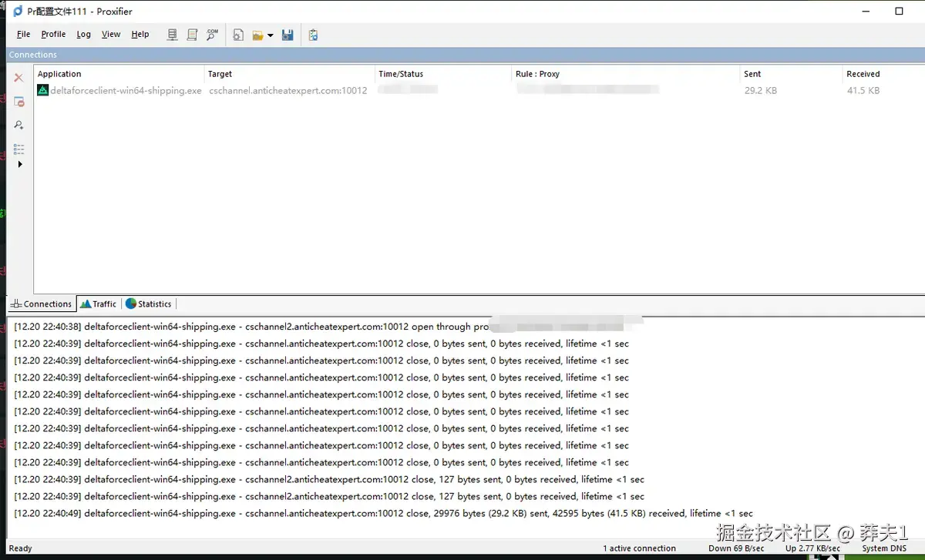This screenshot has width=925, height=560.
Task: Open the Profile menu
Action: [x=53, y=34]
